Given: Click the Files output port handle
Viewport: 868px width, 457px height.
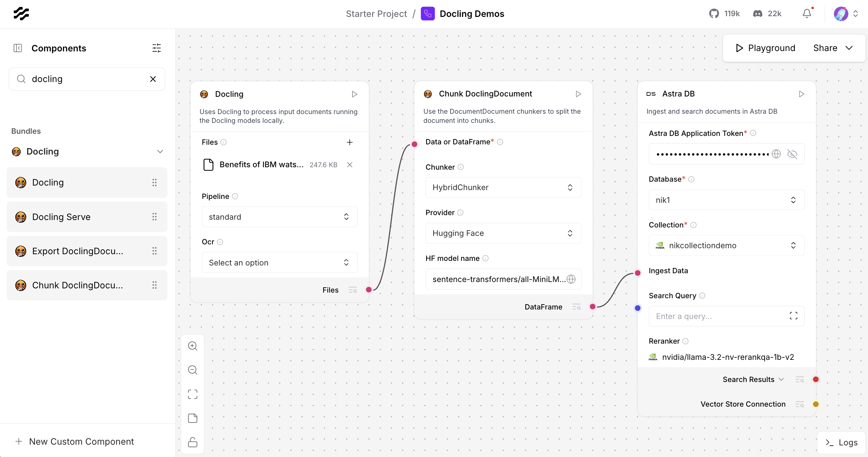Looking at the screenshot, I should coord(369,290).
